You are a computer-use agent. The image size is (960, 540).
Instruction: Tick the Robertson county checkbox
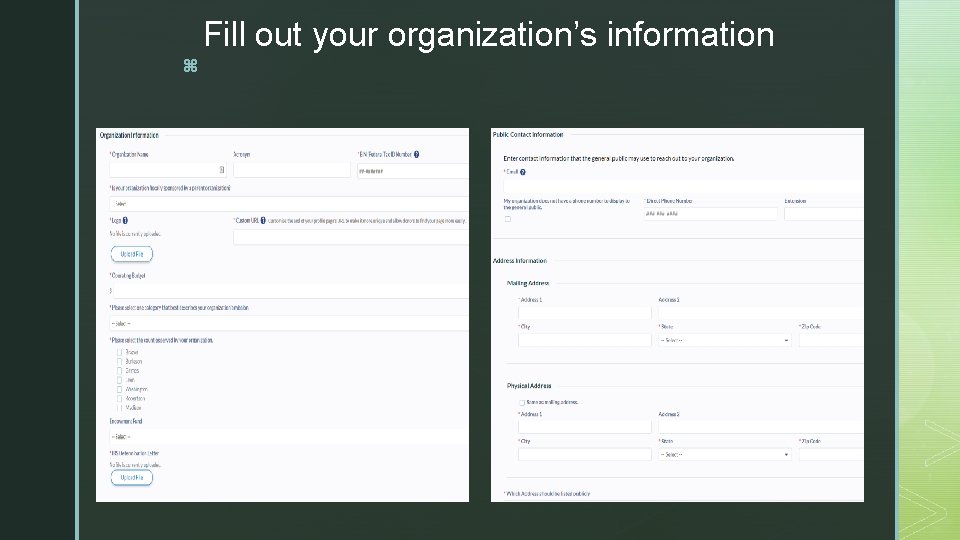119,399
